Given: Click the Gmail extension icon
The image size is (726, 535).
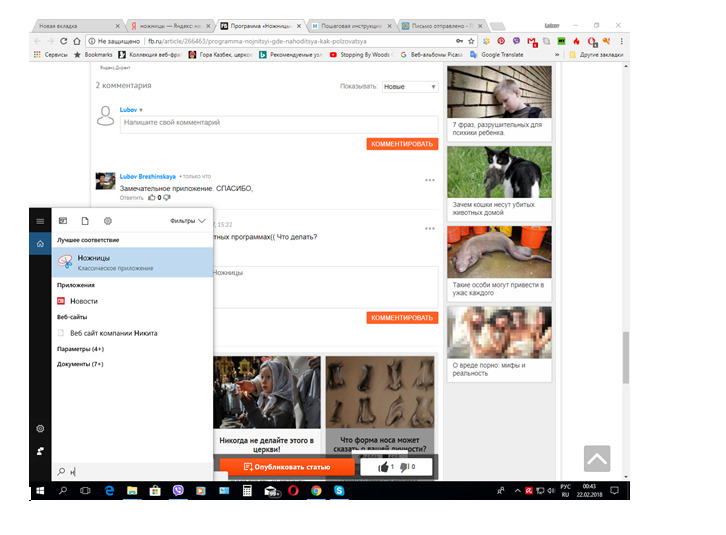Looking at the screenshot, I should point(532,42).
